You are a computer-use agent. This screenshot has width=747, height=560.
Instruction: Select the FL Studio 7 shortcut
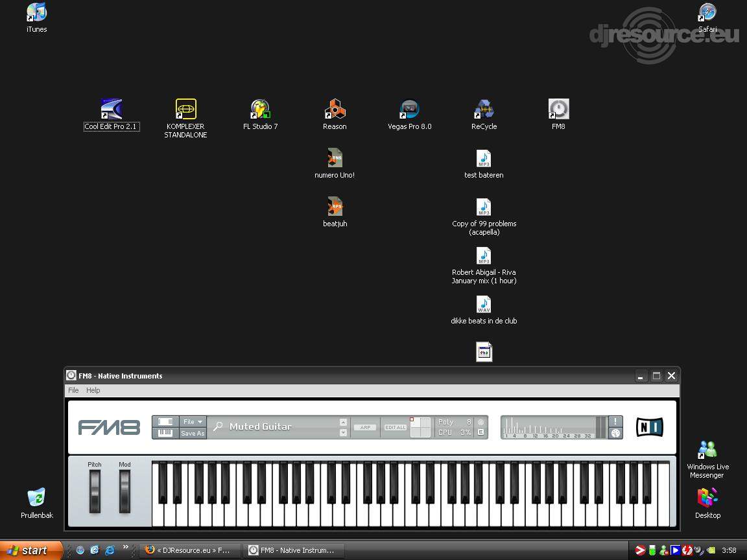[x=260, y=115]
